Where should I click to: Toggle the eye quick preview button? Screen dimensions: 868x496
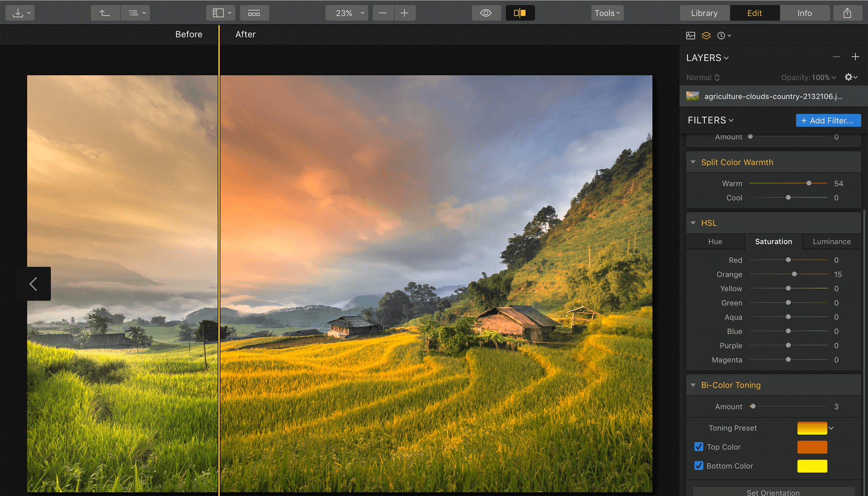486,13
